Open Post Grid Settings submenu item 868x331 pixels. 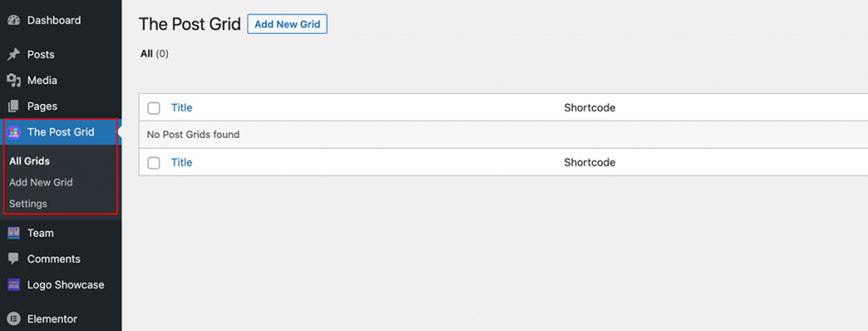coord(28,203)
